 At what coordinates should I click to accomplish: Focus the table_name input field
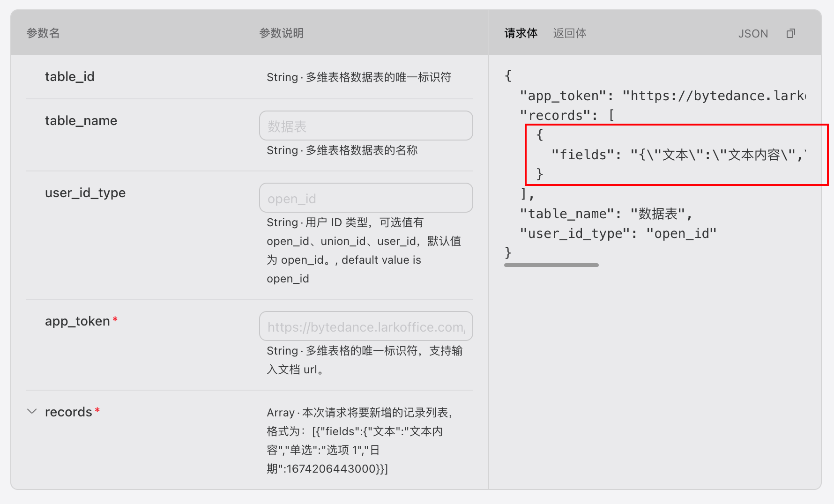coord(366,126)
